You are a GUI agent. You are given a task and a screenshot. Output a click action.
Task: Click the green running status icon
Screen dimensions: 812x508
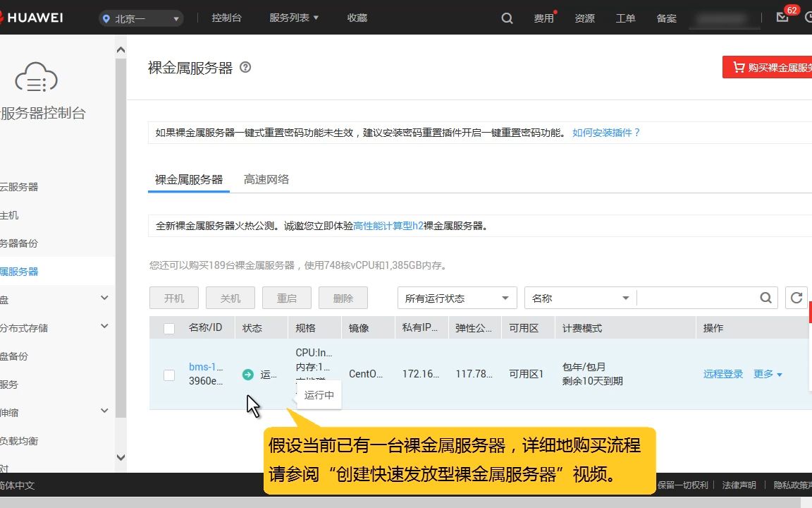248,374
